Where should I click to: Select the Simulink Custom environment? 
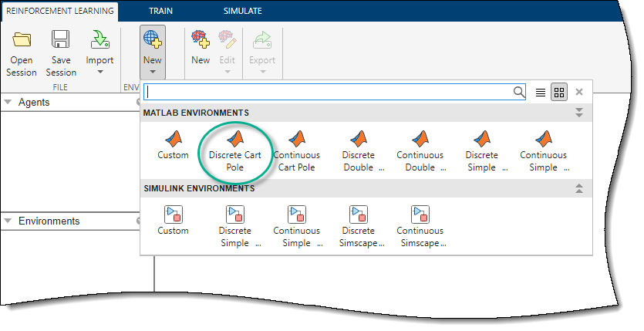coord(174,221)
